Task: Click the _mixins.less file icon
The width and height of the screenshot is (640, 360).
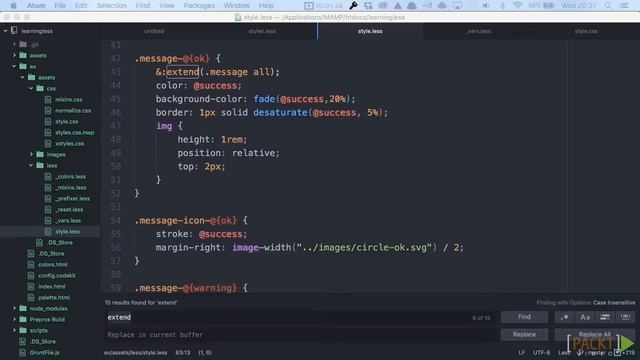Action: [48, 187]
